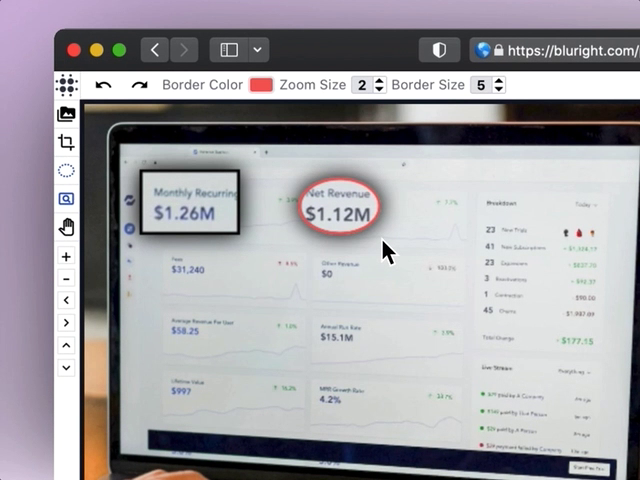Move canvas down with arrow button
Screen dimensions: 640x480
tap(66, 368)
